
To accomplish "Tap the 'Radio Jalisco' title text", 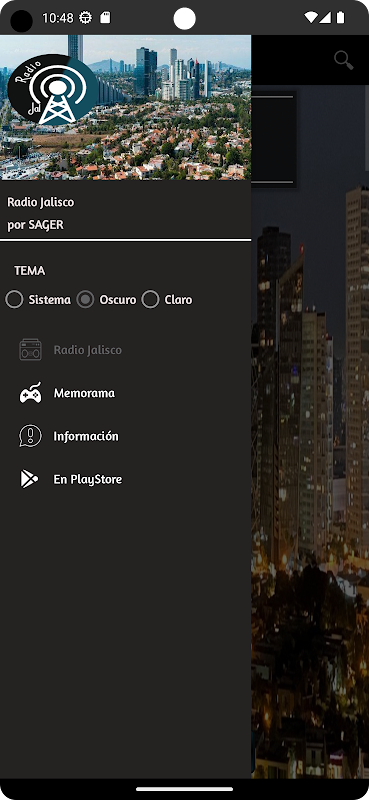I will (40, 202).
